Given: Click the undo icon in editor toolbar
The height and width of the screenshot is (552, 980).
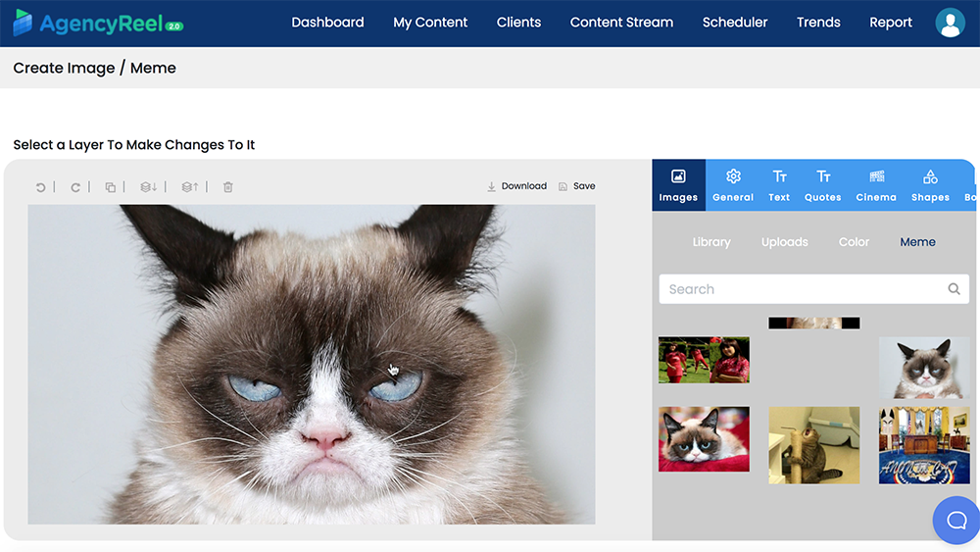Looking at the screenshot, I should click(x=40, y=187).
